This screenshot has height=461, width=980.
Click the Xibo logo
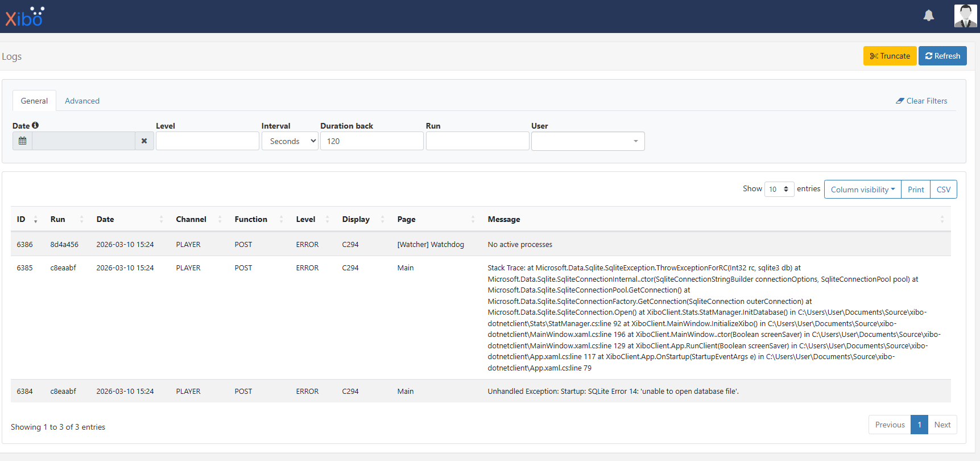pyautogui.click(x=24, y=17)
